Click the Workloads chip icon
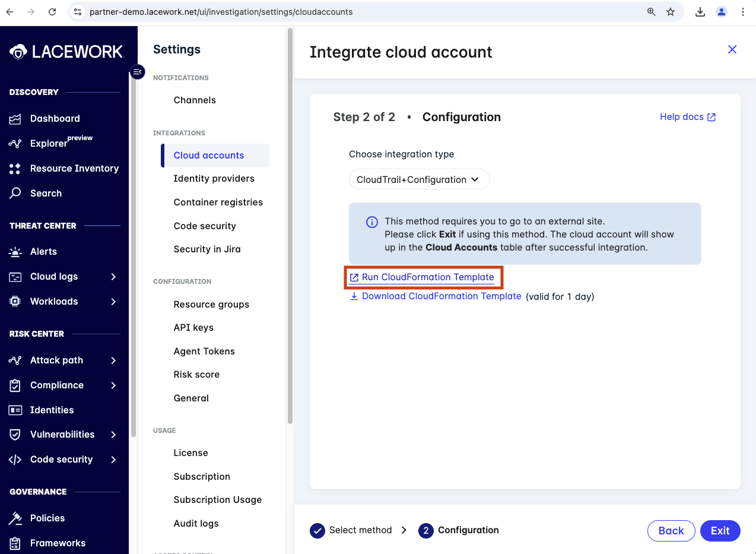 [15, 302]
